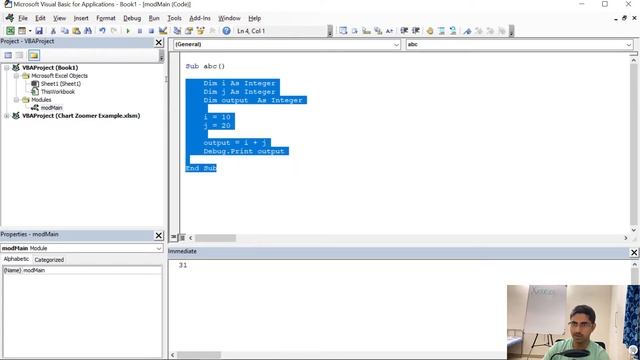Run the macro with the Run Sub icon
The image size is (640, 360).
[x=128, y=31]
